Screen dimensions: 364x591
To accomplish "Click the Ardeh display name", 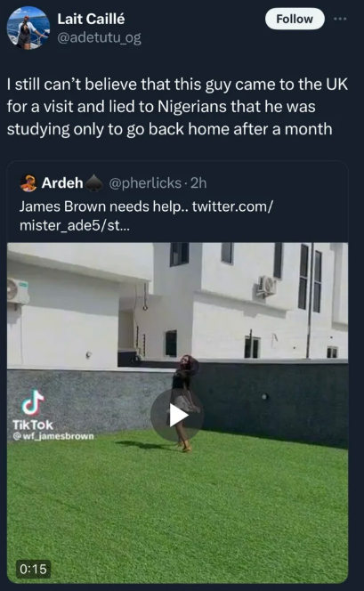I will [62, 182].
